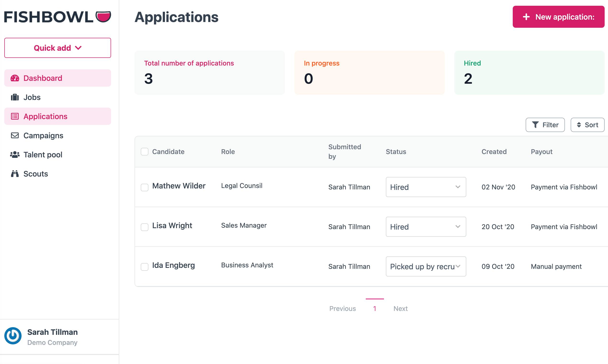The image size is (608, 364).
Task: Click Sarah Tillman's profile avatar
Action: point(13,336)
